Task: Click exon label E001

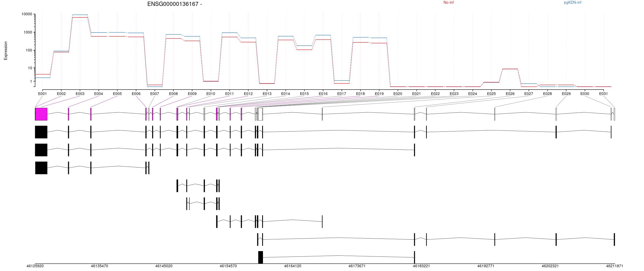Action: tap(42, 94)
